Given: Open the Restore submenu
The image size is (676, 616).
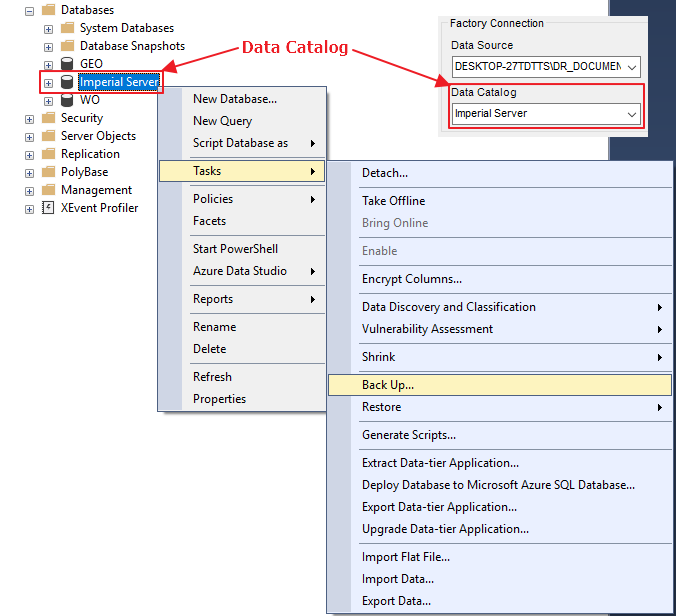Looking at the screenshot, I should 500,407.
